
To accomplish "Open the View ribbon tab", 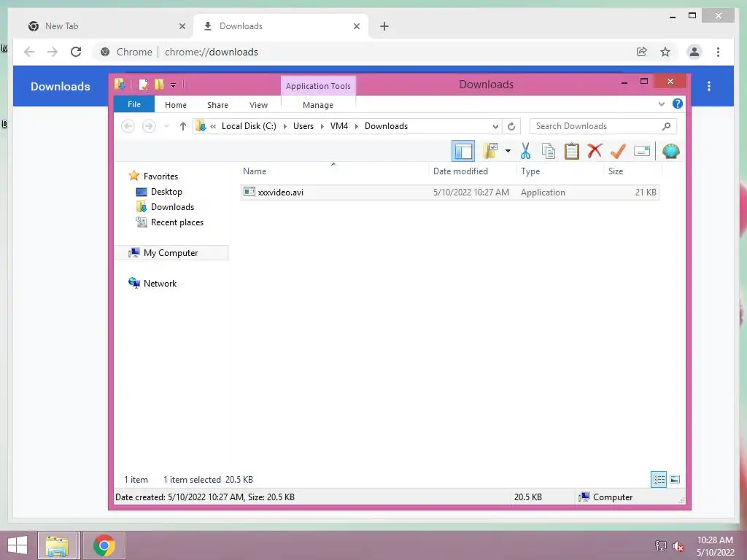I will click(259, 105).
